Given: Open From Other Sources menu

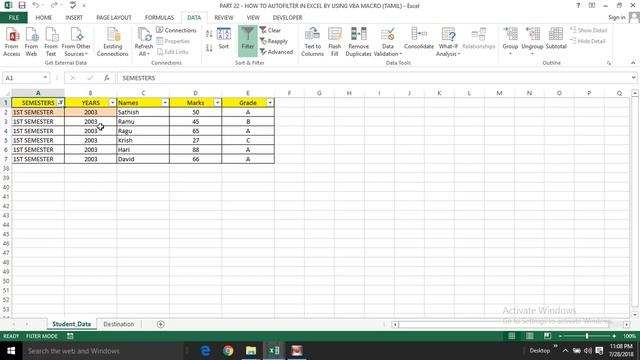Looking at the screenshot, I should pyautogui.click(x=76, y=42).
